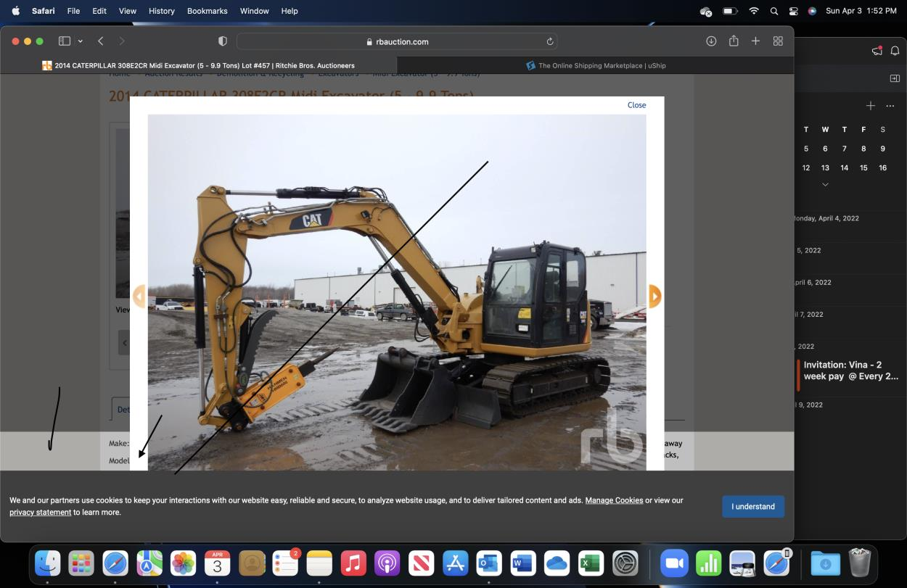This screenshot has width=907, height=588.
Task: Open the File menu
Action: 73,11
